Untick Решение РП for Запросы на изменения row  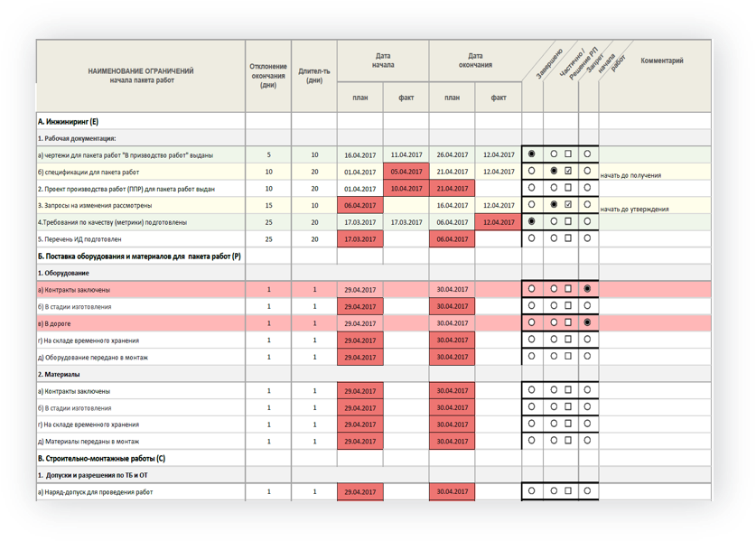click(568, 204)
